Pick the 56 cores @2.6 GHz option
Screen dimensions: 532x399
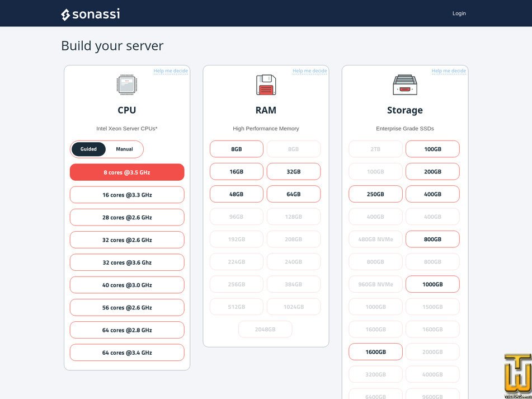127,308
